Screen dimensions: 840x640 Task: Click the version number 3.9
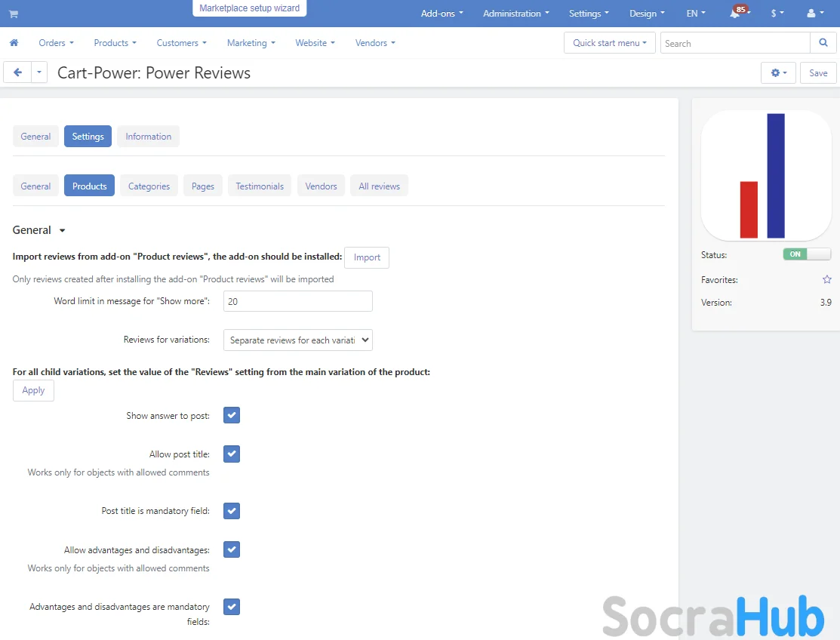click(826, 303)
